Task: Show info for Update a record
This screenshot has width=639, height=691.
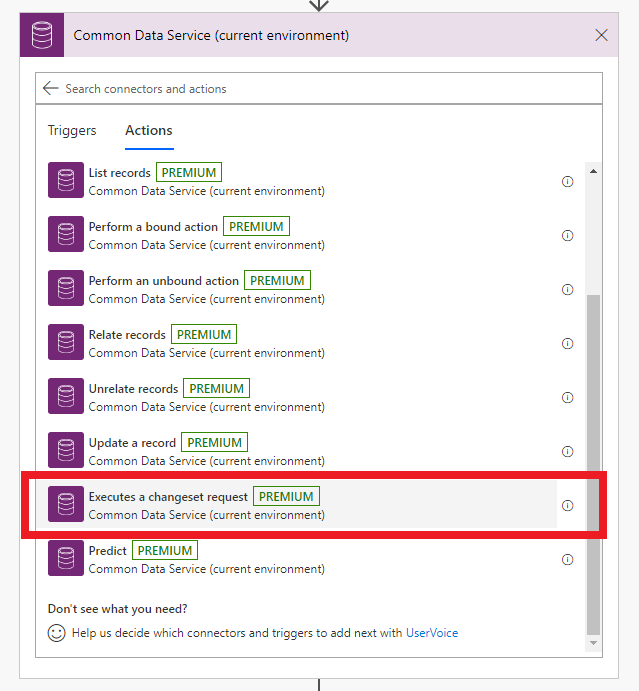Action: pyautogui.click(x=567, y=451)
